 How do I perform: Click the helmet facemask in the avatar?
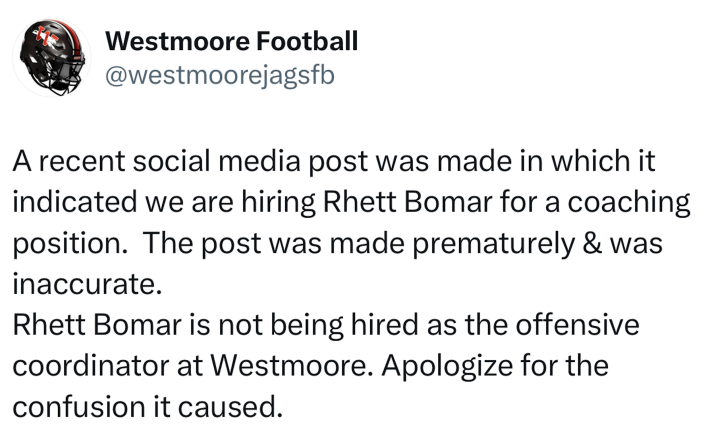63,77
